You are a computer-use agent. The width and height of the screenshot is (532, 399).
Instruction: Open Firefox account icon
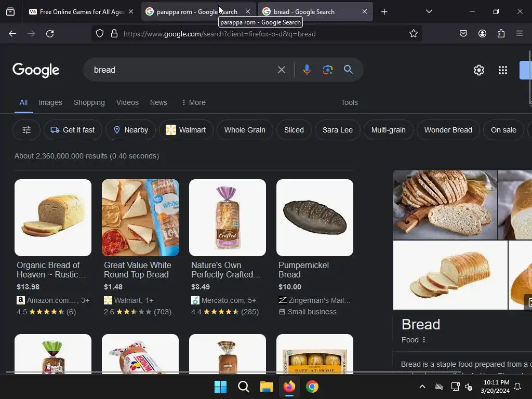(482, 34)
